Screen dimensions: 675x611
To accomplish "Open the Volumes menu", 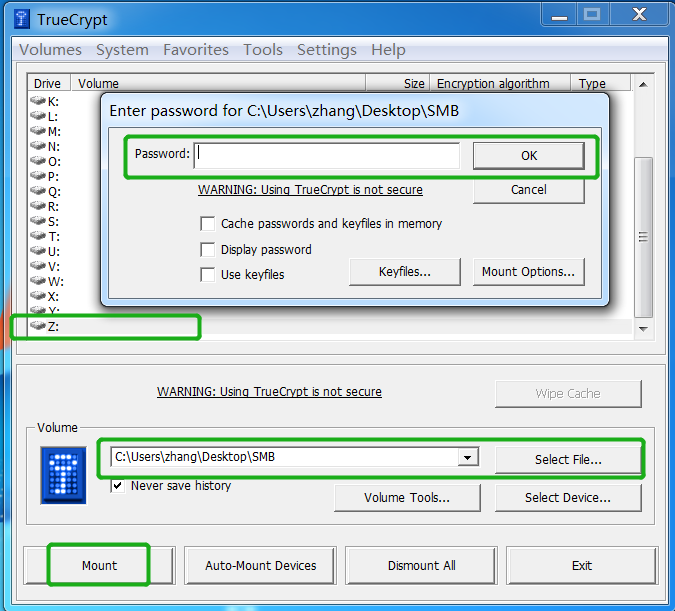I will click(50, 50).
